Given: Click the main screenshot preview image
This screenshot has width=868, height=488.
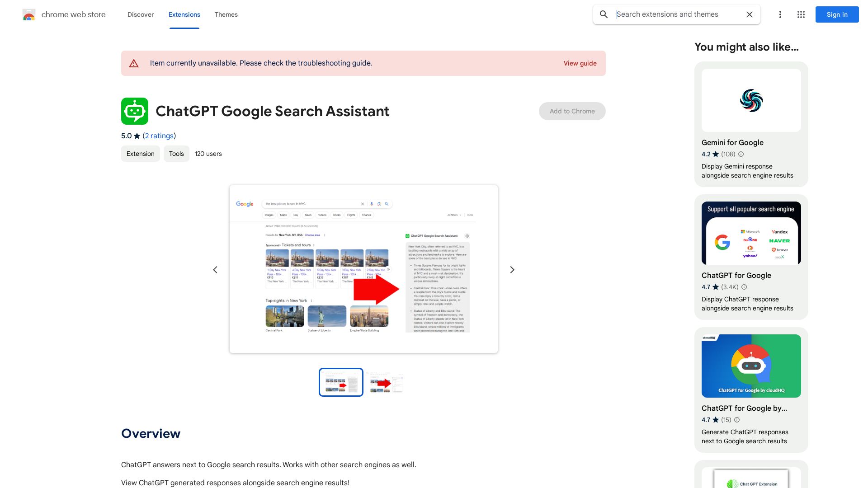Looking at the screenshot, I should tap(363, 269).
